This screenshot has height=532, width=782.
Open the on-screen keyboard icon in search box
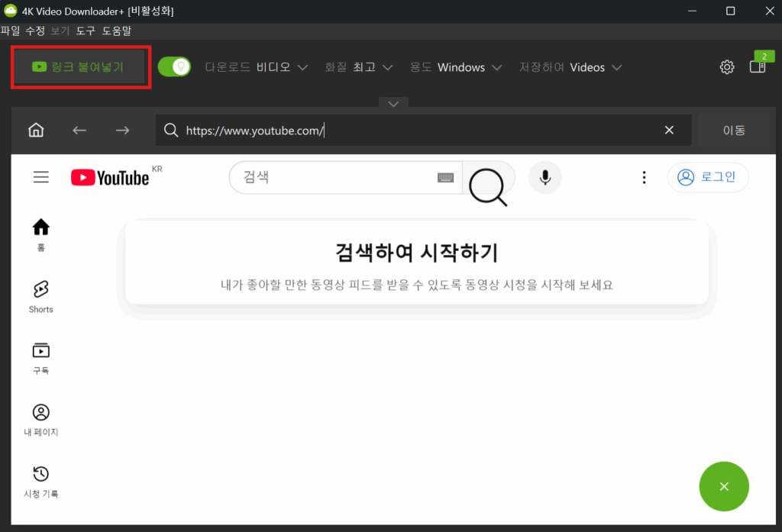445,178
